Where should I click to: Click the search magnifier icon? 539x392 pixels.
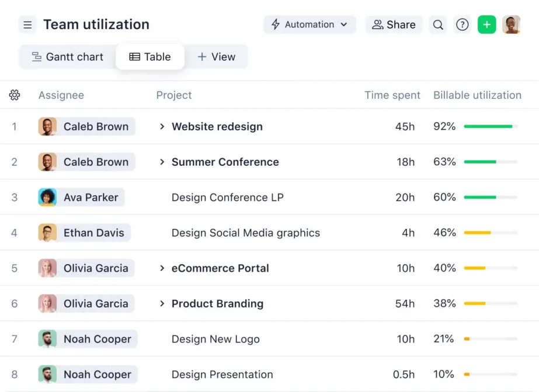pos(438,25)
